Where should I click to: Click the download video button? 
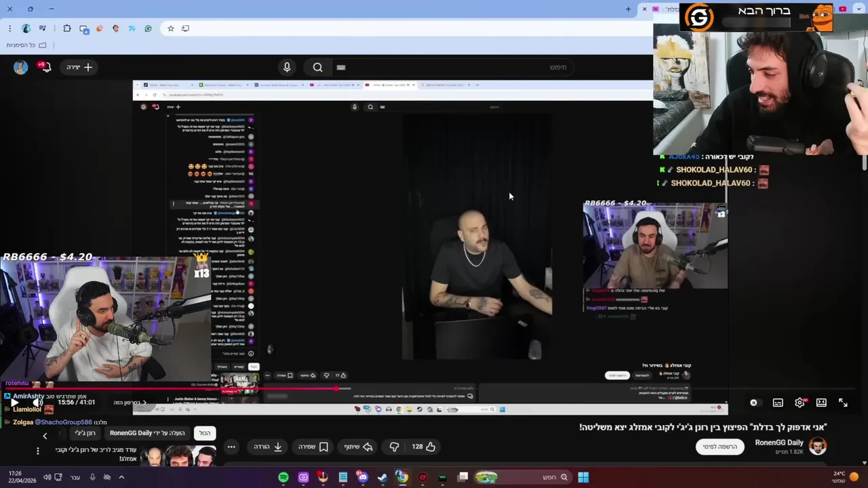[x=269, y=447]
